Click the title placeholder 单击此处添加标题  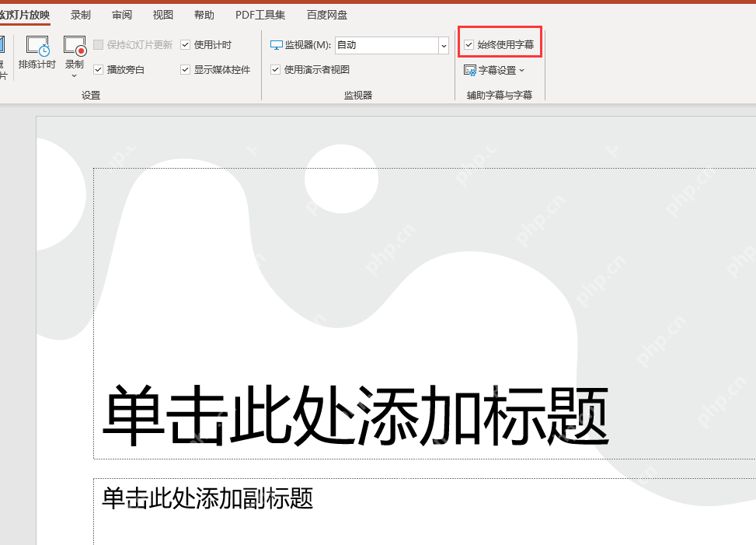point(355,415)
